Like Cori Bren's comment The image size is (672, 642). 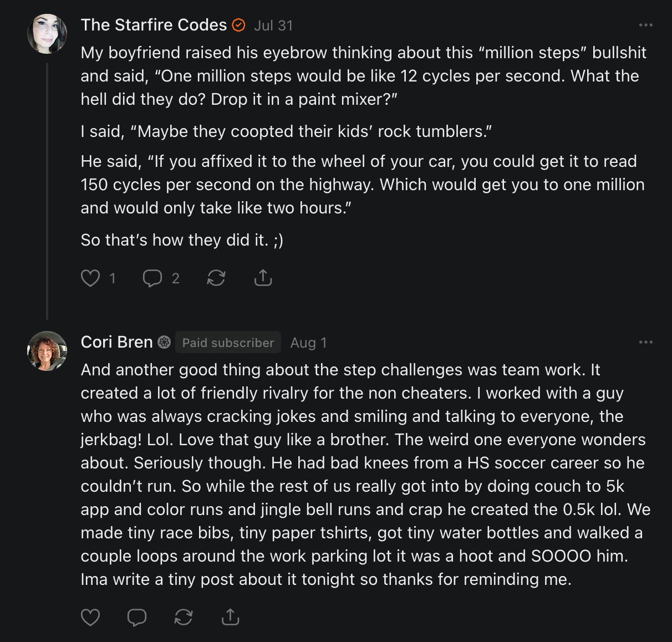click(x=90, y=617)
